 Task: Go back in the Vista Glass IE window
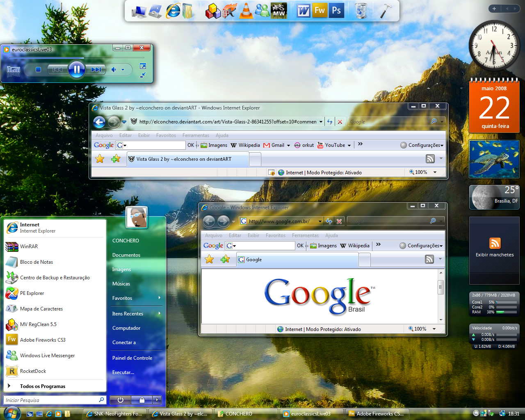click(x=99, y=122)
